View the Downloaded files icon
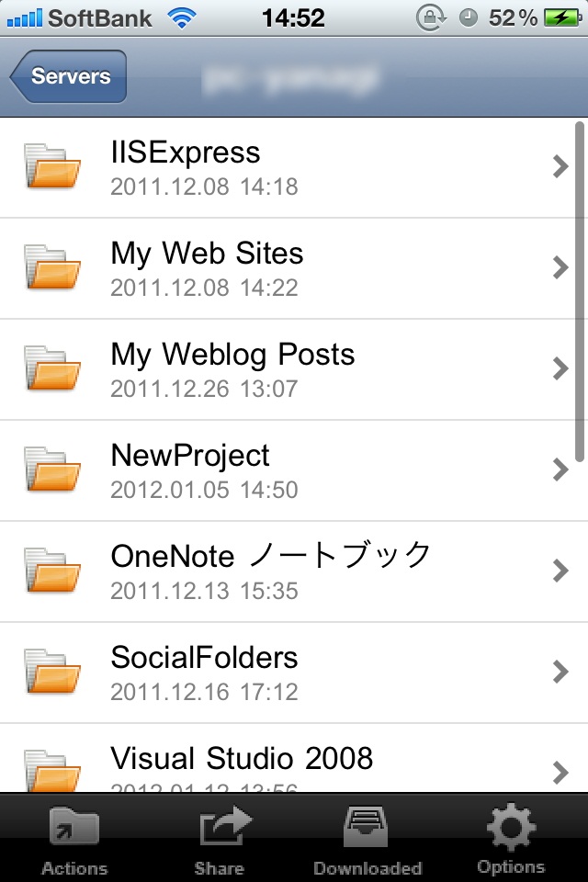Viewport: 588px width, 882px height. point(366,834)
